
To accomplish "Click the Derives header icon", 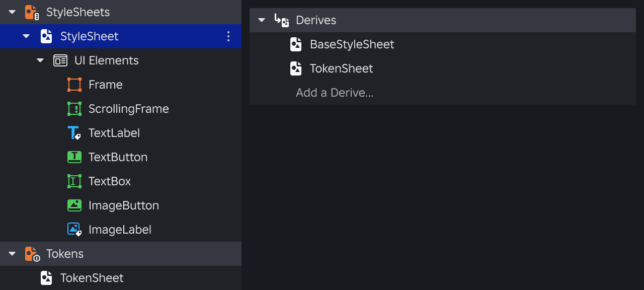I will [x=282, y=20].
